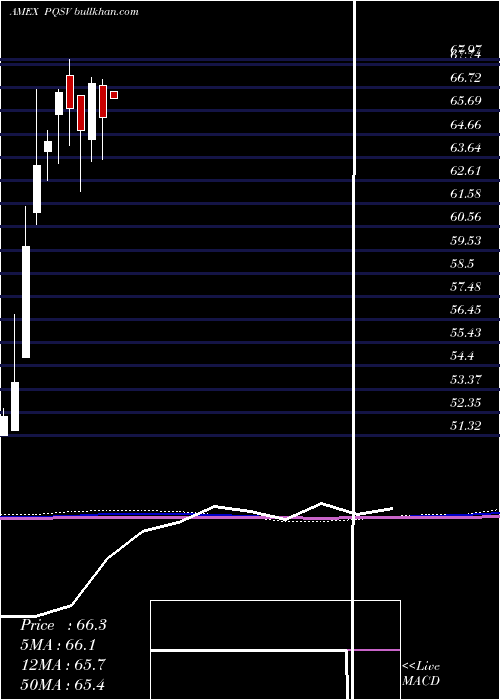Screen dimensions: 500x700
Task: Click the 50MA : 65.4 value
Action: coord(63,684)
